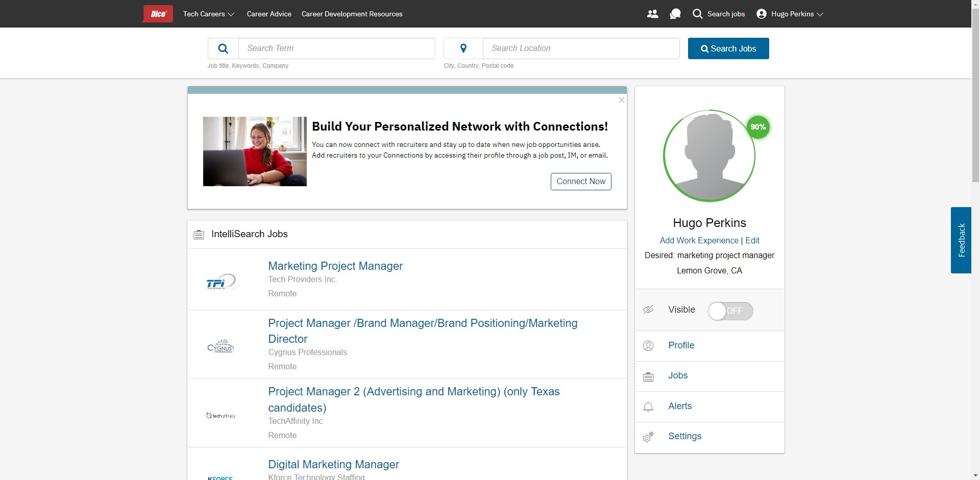Click the IntelliSearch Jobs heading
Viewport: 980px width, 480px height.
coord(250,234)
